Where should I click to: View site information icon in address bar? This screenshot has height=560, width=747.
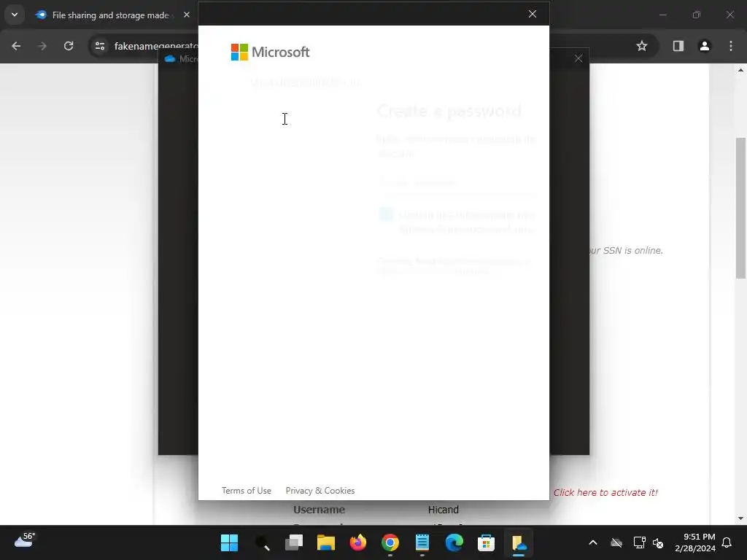pyautogui.click(x=100, y=46)
